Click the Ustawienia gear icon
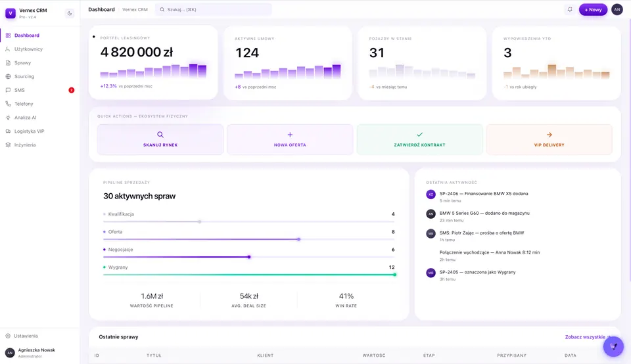 pyautogui.click(x=8, y=336)
